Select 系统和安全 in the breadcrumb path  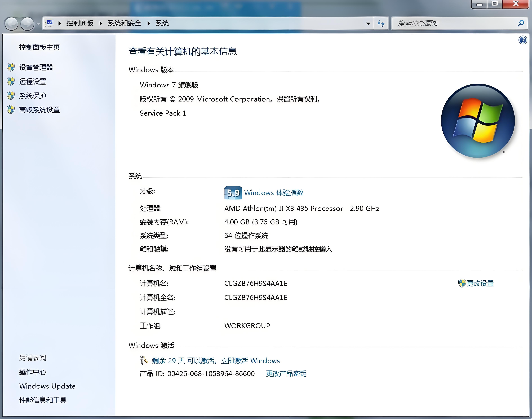125,23
